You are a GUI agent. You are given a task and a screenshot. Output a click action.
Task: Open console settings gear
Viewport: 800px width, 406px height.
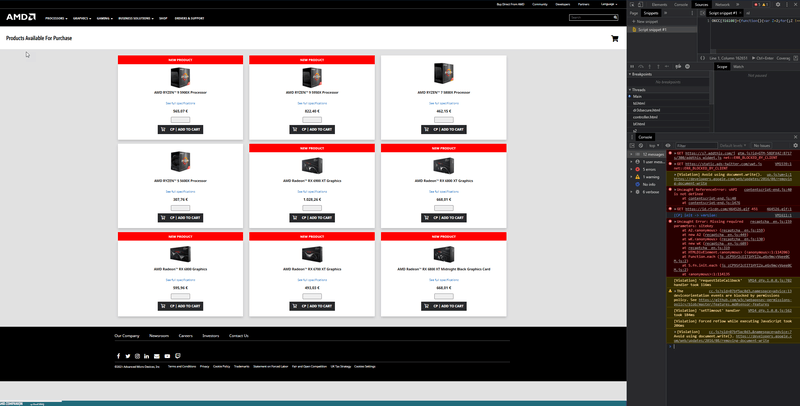[x=795, y=145]
